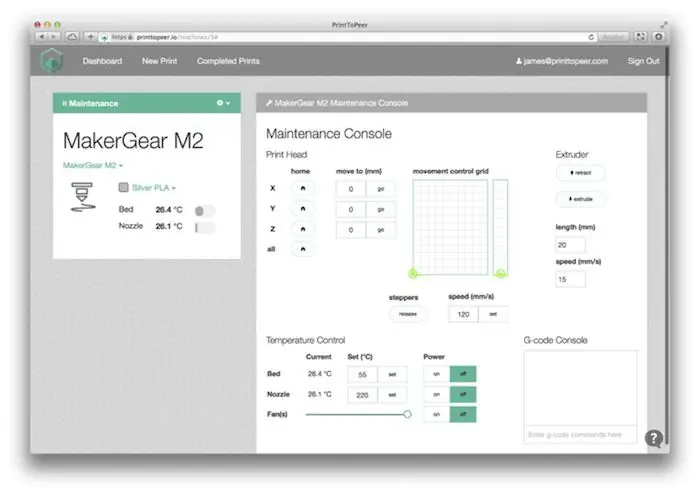The height and width of the screenshot is (495, 700).
Task: Turn Fan power on
Action: tap(437, 414)
